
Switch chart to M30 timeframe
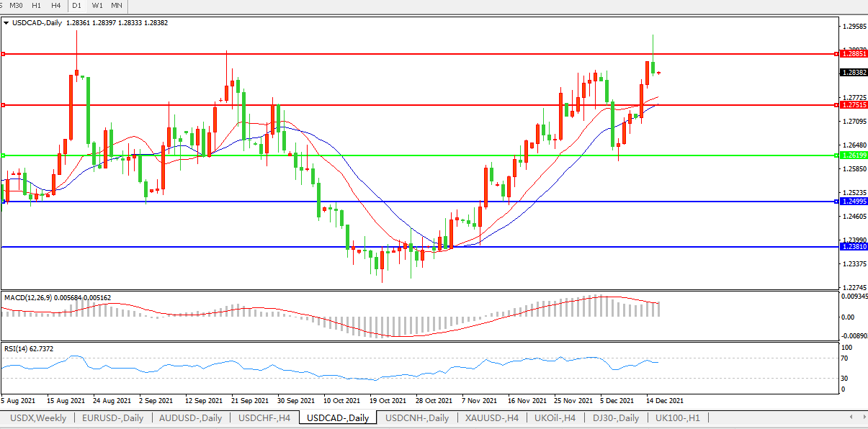[x=17, y=5]
